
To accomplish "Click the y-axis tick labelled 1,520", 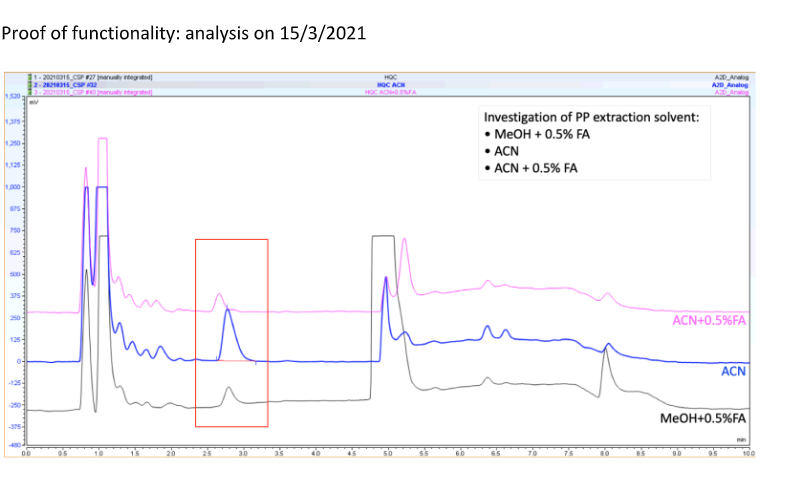I will pos(13,96).
